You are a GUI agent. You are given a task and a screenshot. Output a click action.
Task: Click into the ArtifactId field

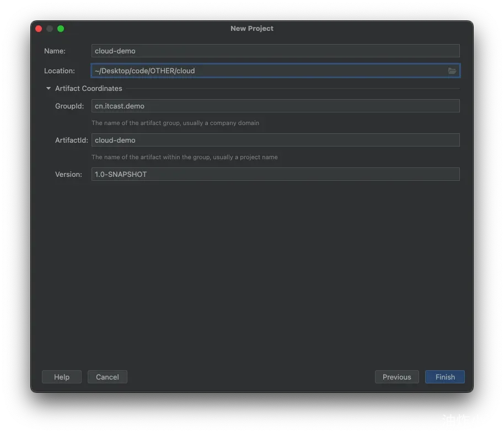pos(276,140)
